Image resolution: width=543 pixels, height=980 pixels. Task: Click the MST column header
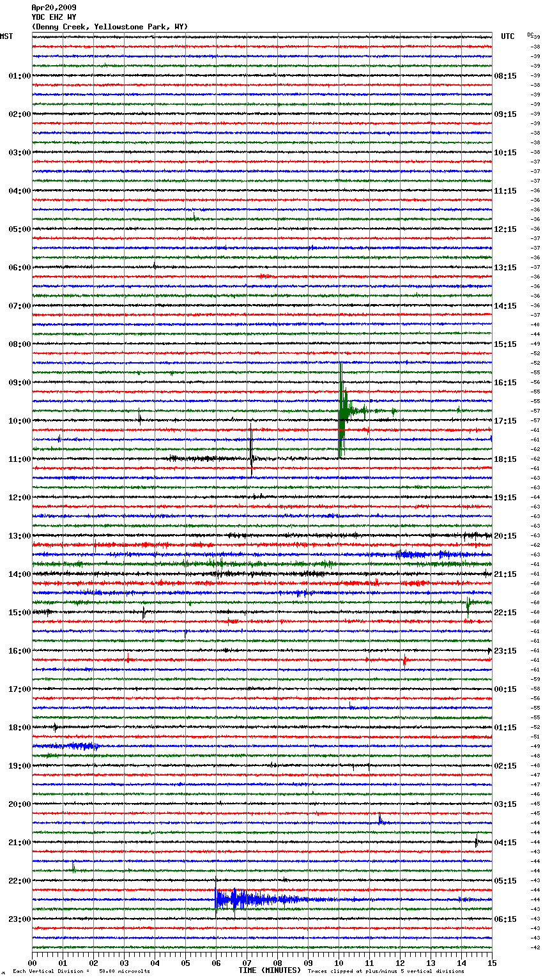tap(6, 36)
